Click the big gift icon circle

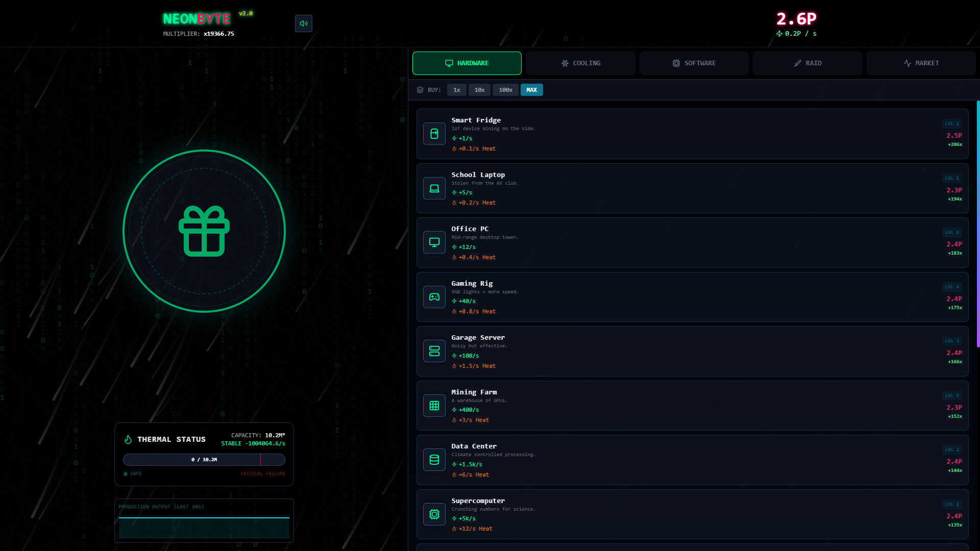pos(204,231)
